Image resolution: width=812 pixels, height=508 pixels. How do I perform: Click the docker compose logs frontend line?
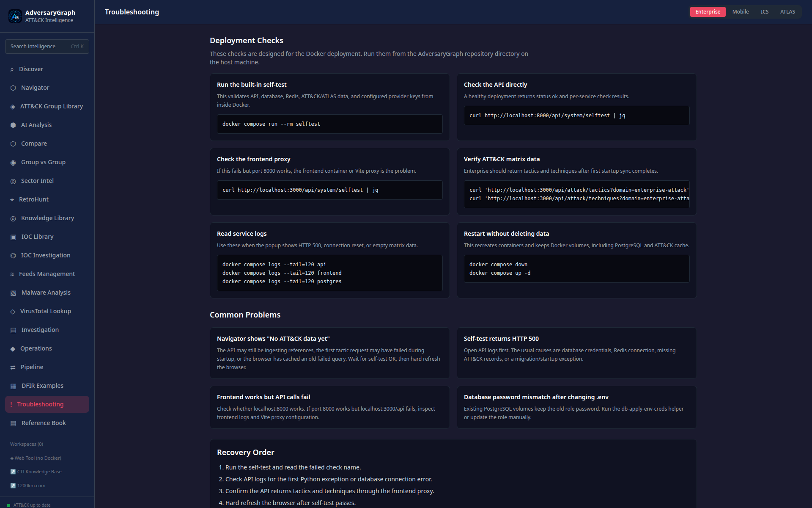tap(282, 273)
